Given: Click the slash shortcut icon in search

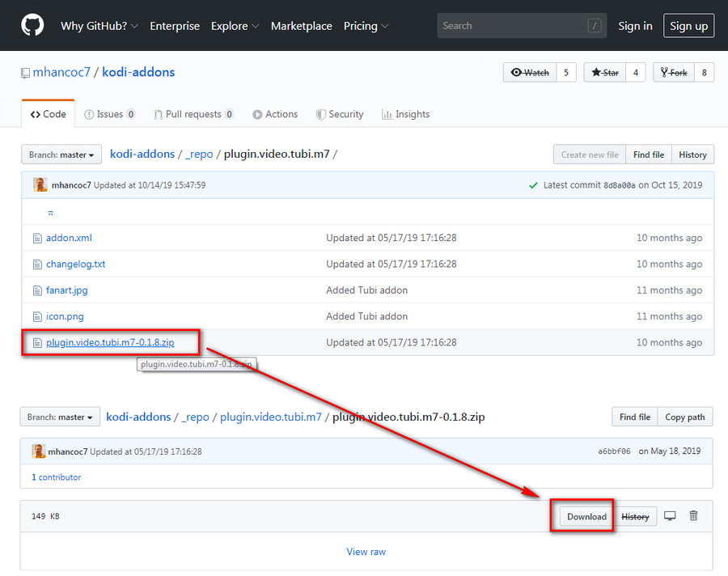Looking at the screenshot, I should (x=595, y=26).
